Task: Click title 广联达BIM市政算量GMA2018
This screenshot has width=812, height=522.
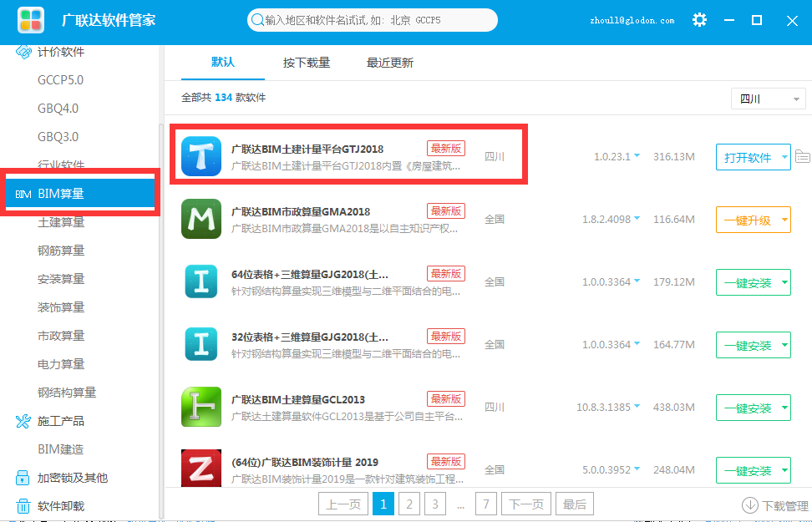Action: (301, 212)
